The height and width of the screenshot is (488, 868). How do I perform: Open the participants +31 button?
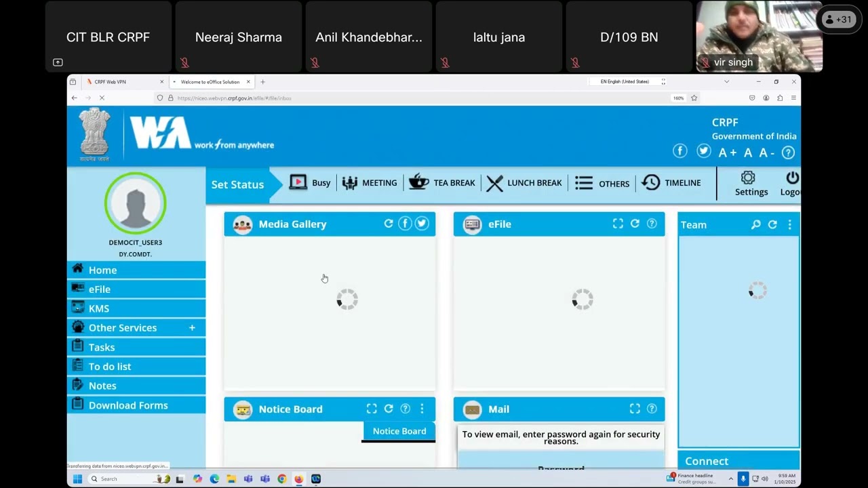click(x=837, y=20)
